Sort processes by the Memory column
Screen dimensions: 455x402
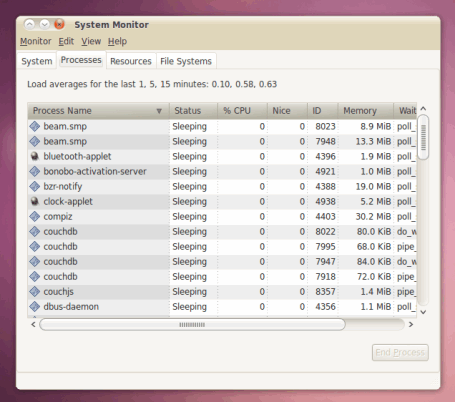(x=366, y=111)
